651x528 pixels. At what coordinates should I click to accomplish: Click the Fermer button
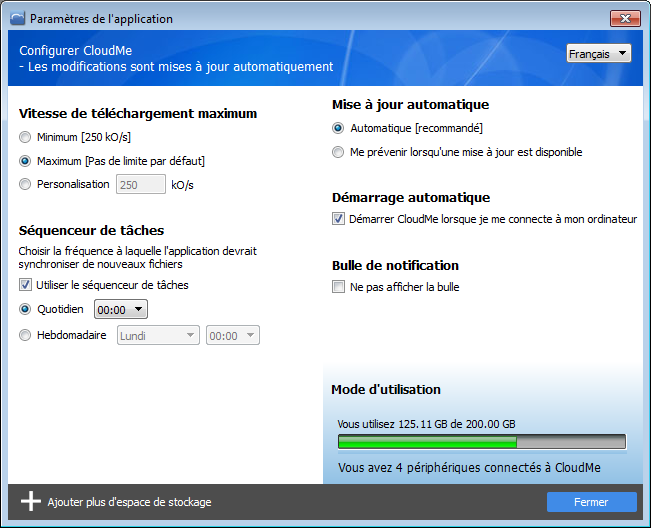coord(592,502)
